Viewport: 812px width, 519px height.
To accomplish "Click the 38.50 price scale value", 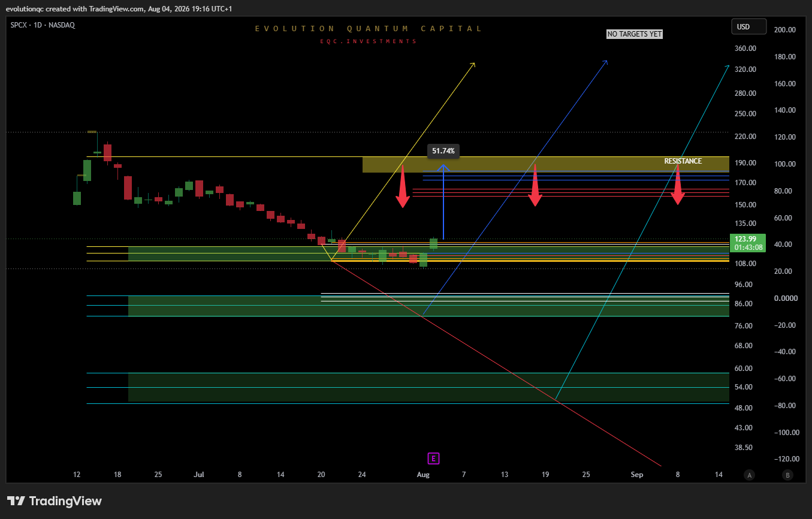I will pos(744,448).
